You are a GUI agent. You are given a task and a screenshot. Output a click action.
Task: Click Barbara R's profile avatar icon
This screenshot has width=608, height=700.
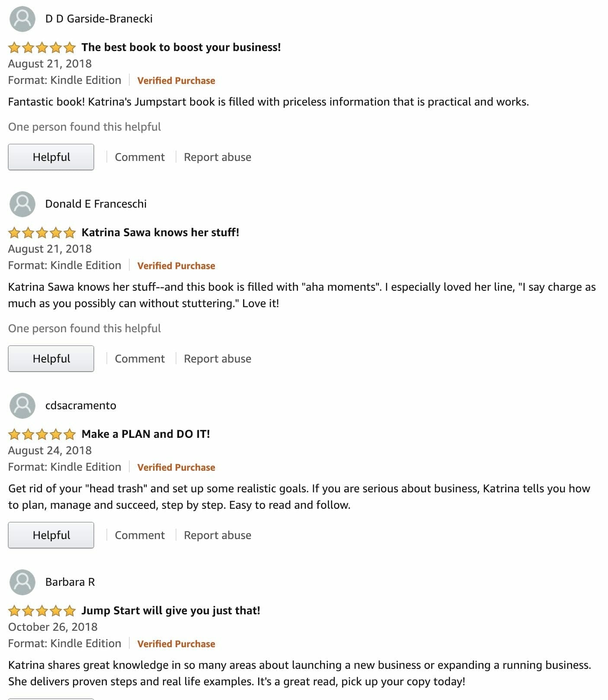point(22,582)
